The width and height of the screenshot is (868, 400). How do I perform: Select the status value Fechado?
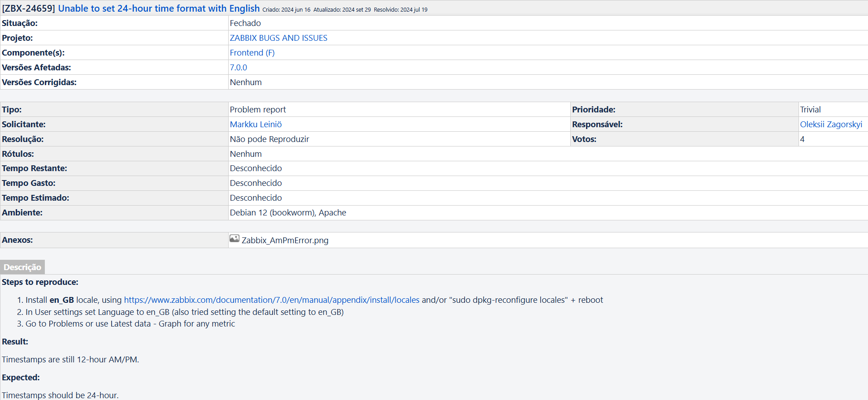[x=245, y=23]
